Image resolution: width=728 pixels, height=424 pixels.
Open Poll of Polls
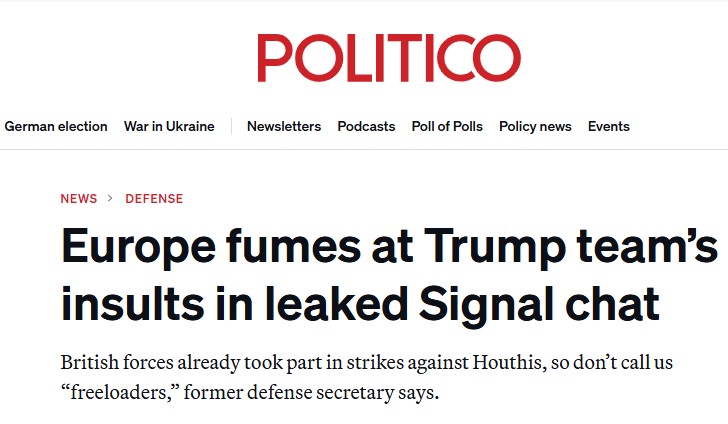[447, 127]
